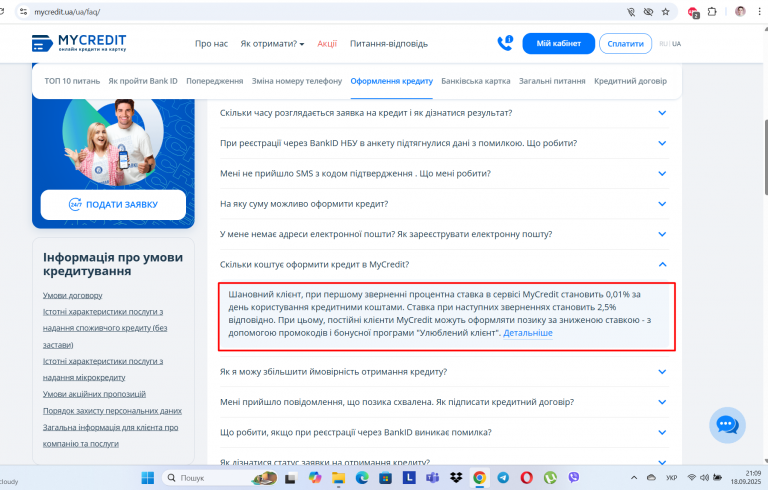This screenshot has width=768, height=490.
Task: Switch site language to RU
Action: (663, 44)
